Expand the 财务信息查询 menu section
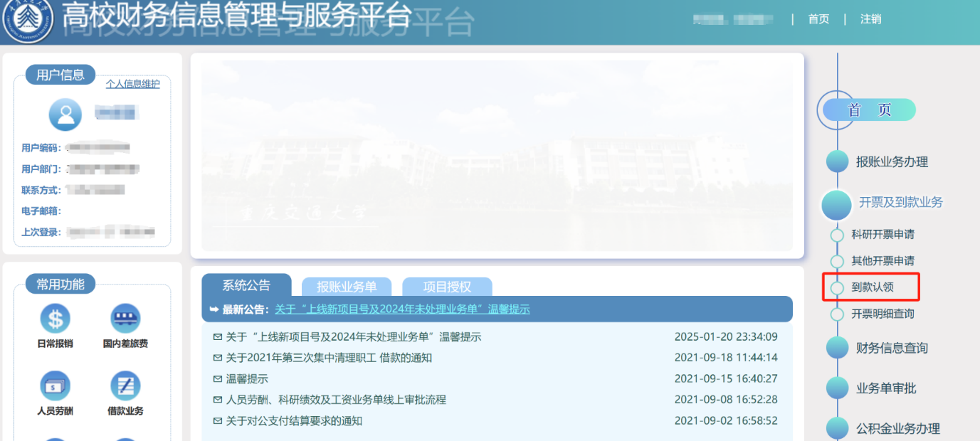 pyautogui.click(x=891, y=348)
